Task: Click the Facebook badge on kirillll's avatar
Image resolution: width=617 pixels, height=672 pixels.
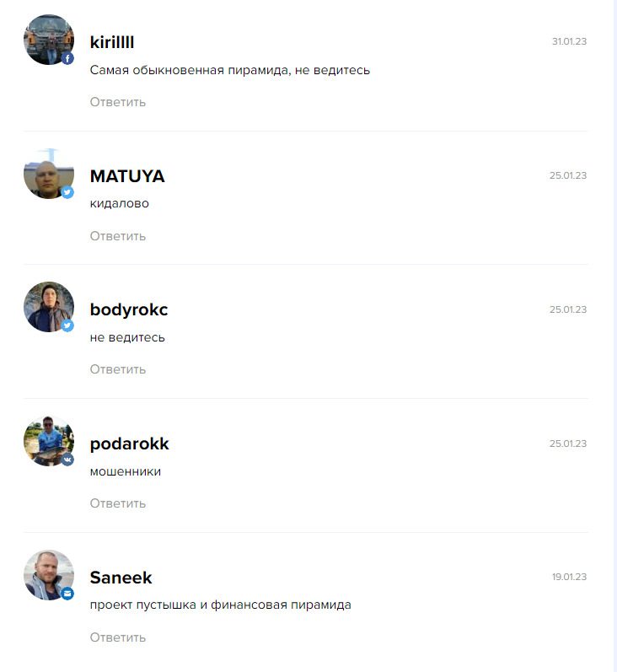Action: [x=67, y=58]
